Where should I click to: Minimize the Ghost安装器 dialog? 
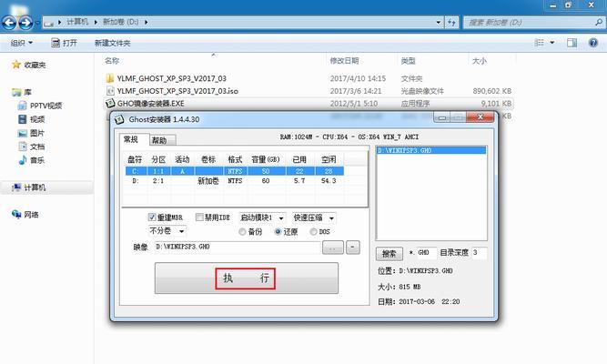(x=441, y=117)
